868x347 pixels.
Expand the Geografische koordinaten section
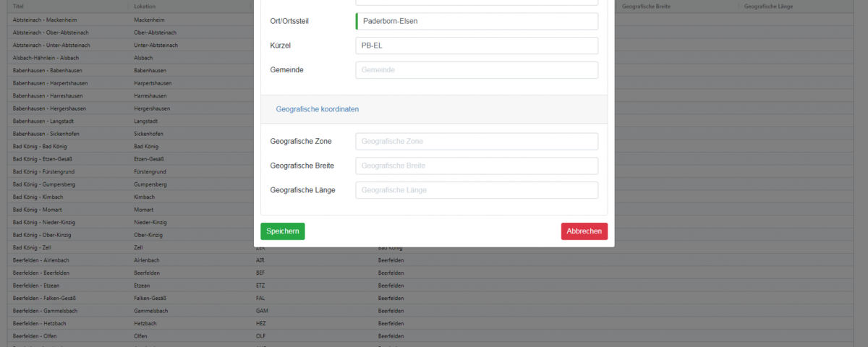(317, 109)
